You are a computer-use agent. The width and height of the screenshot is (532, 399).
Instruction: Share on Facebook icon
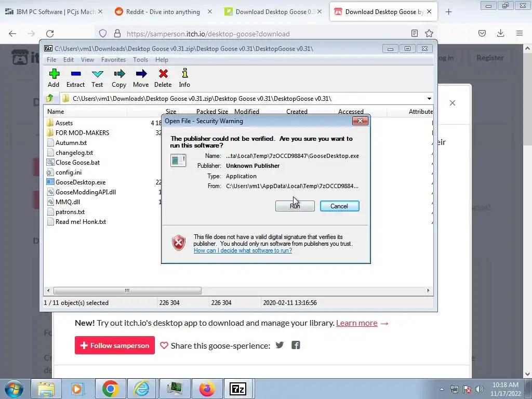point(296,345)
